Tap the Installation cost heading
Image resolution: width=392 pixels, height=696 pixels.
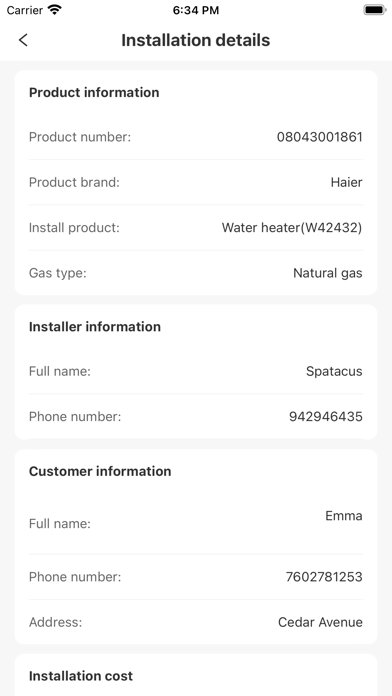pos(81,676)
